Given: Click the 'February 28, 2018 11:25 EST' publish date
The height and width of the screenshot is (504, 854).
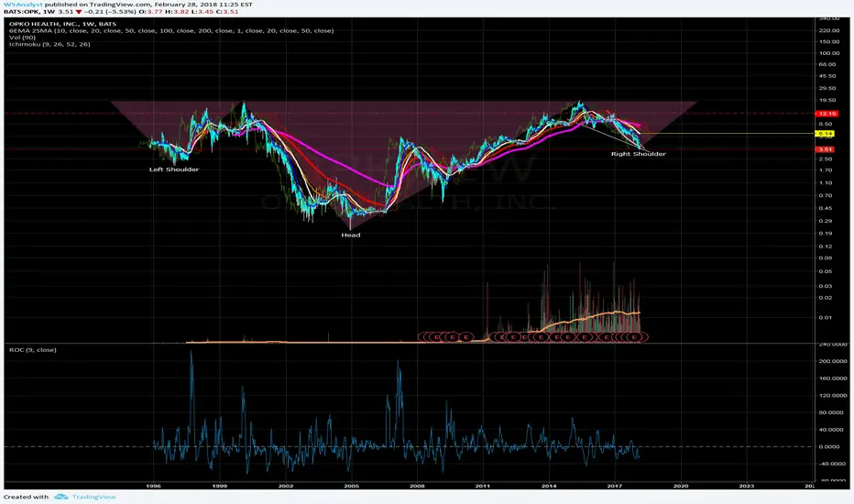Looking at the screenshot, I should [203, 5].
